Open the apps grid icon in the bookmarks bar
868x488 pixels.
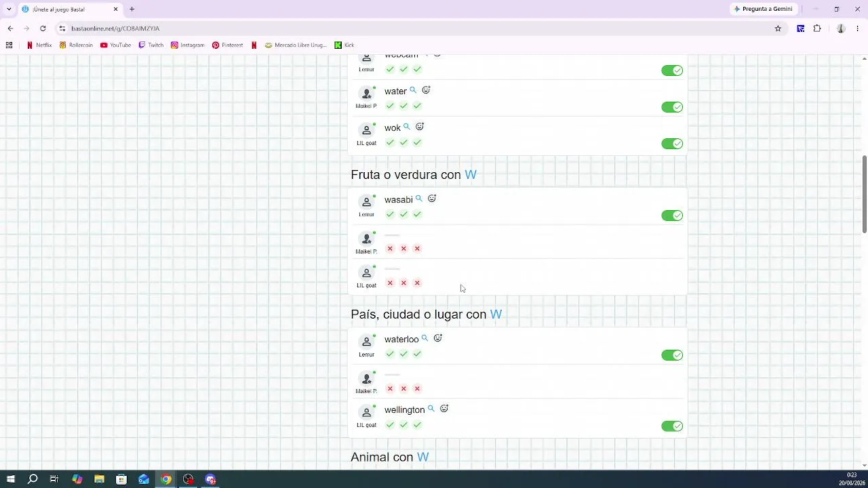tap(9, 45)
